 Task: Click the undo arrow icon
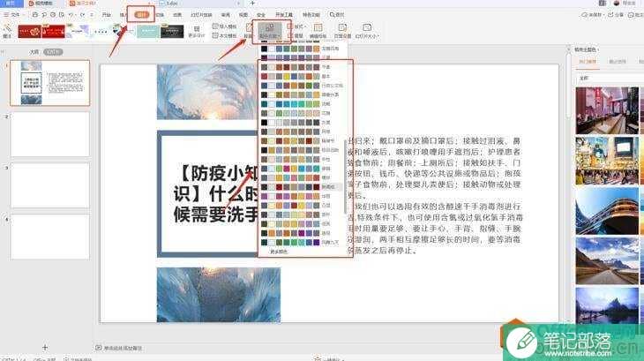[x=71, y=15]
